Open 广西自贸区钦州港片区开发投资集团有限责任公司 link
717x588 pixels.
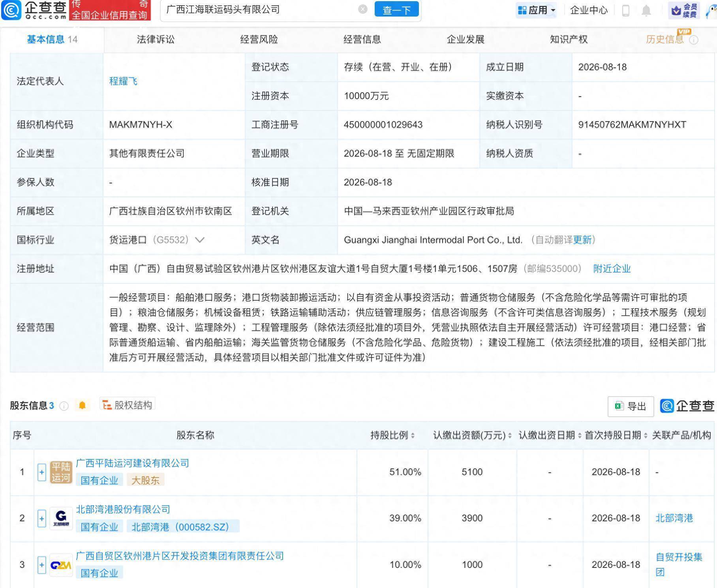point(180,556)
